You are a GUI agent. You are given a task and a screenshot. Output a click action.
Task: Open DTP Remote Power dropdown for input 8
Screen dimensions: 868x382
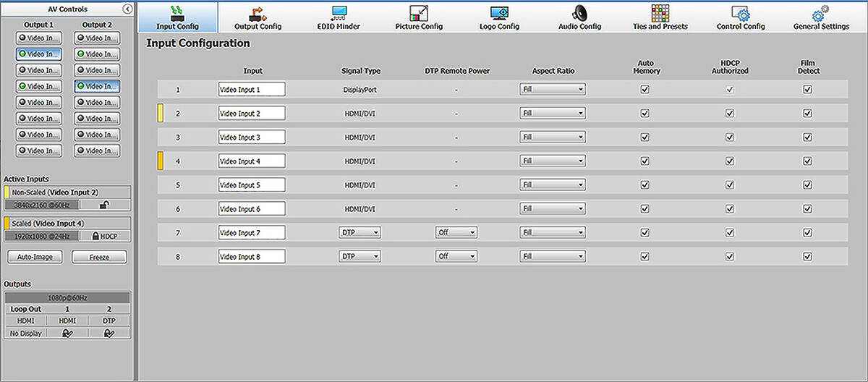(x=456, y=256)
